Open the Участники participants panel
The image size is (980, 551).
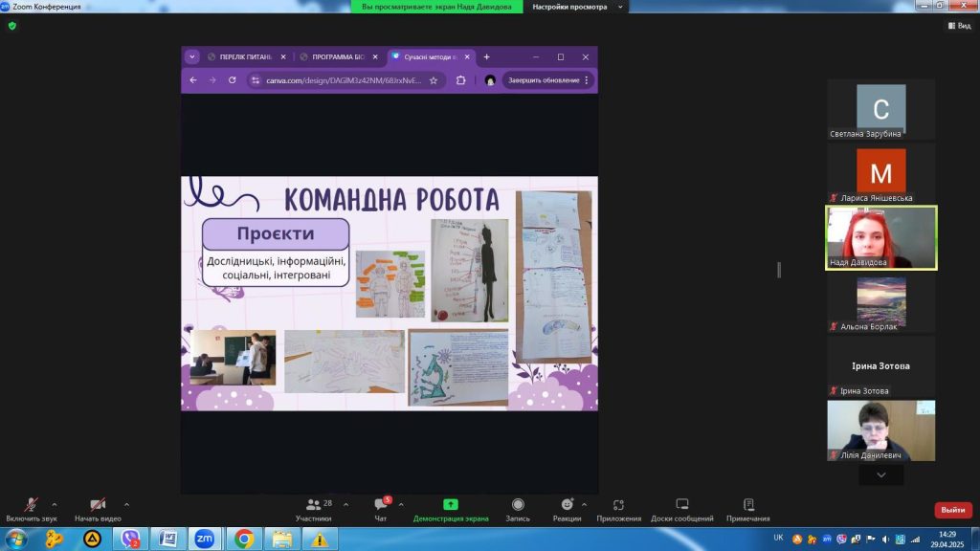point(314,509)
